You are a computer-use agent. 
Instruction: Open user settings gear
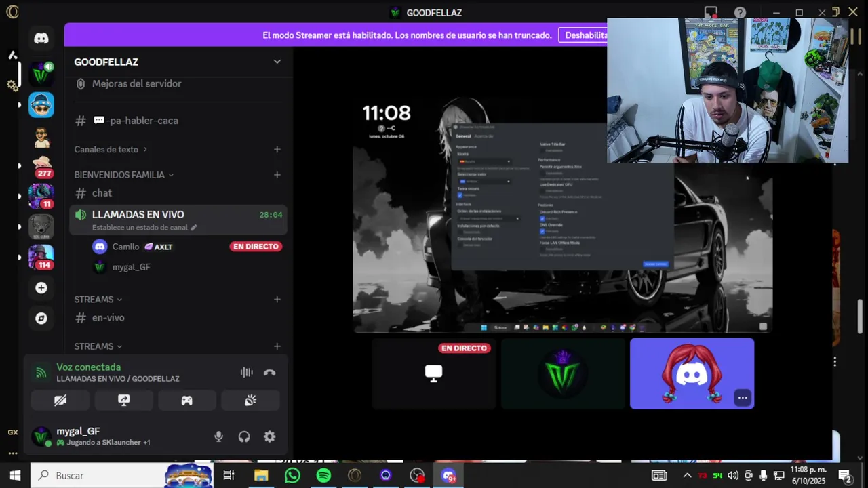[x=269, y=436]
